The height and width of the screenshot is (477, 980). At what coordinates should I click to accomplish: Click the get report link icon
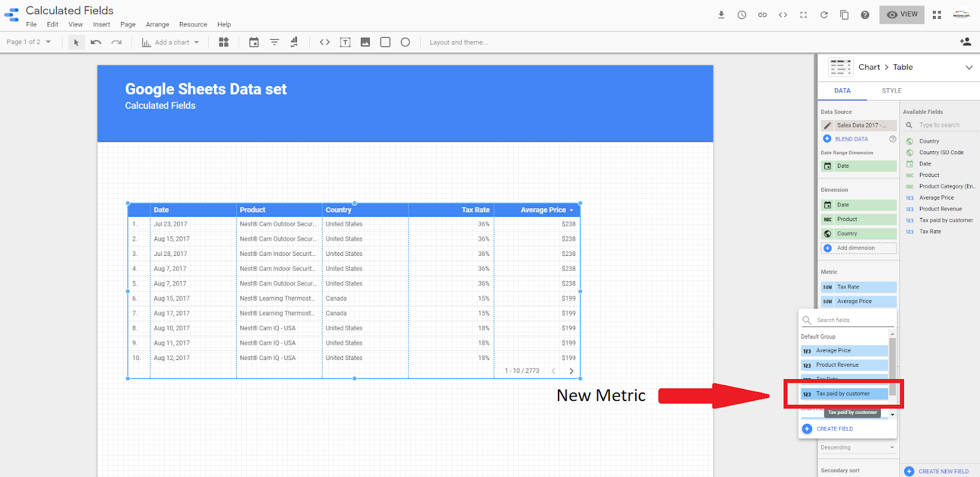tap(763, 15)
